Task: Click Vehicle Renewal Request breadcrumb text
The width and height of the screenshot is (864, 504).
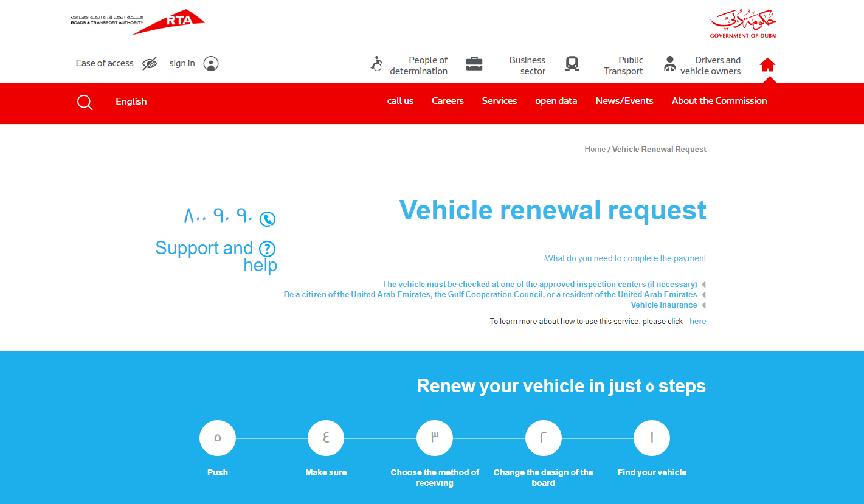Action: coord(659,149)
